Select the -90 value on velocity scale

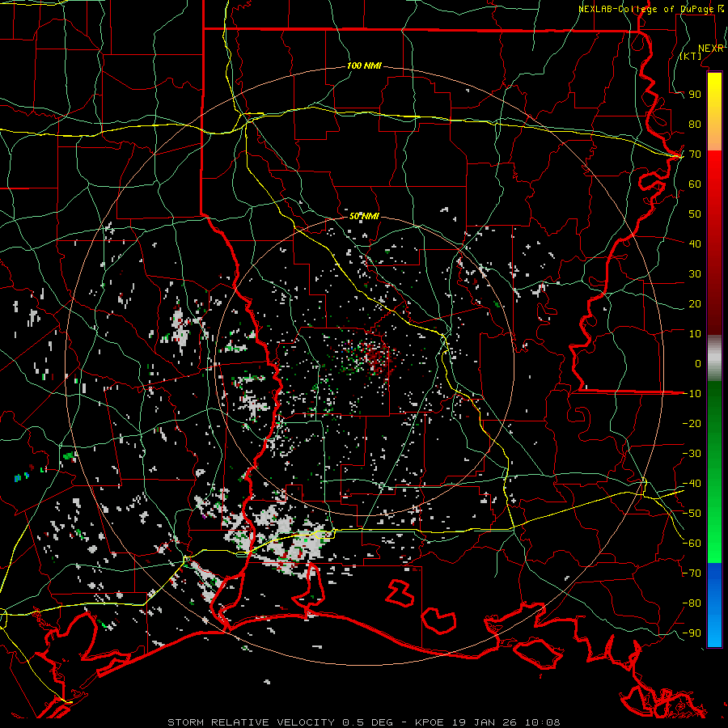(692, 633)
